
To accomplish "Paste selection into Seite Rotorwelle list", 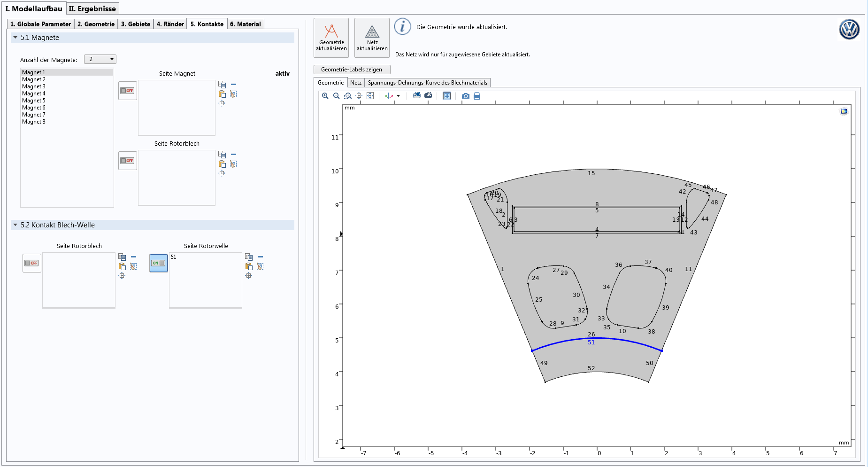I will pos(249,266).
